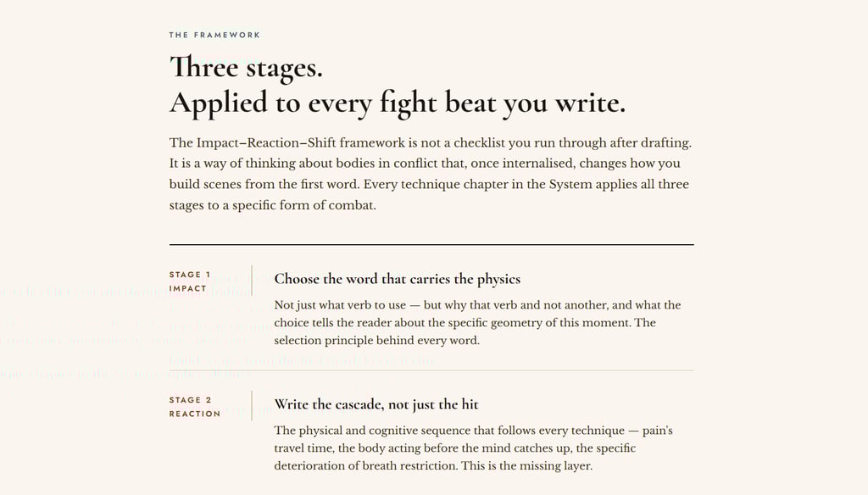Click the thick horizontal divider above Stage 1
The height and width of the screenshot is (495, 868).
point(431,244)
